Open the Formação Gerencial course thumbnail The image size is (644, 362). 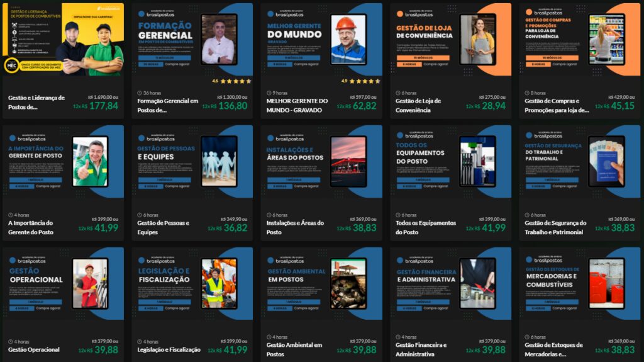click(x=192, y=40)
